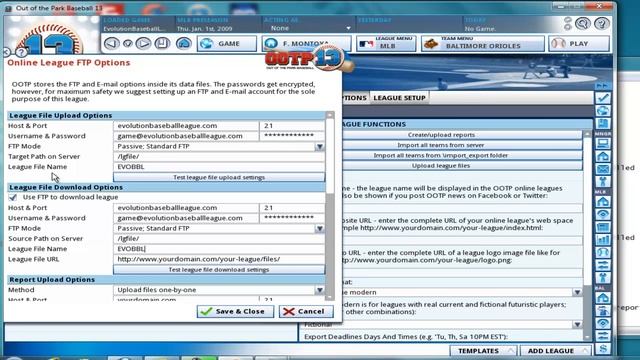
Task: Click the TEMPLATES button
Action: coord(483,351)
